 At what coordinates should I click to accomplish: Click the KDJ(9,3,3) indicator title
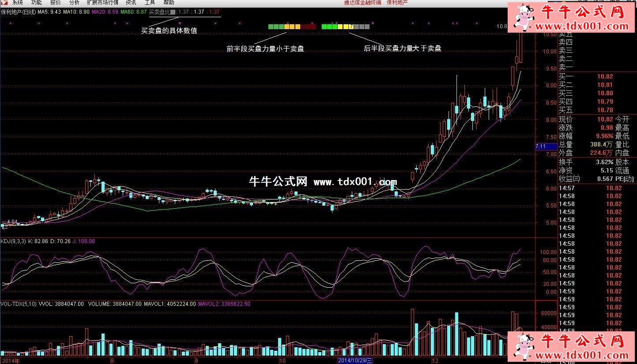pos(13,241)
